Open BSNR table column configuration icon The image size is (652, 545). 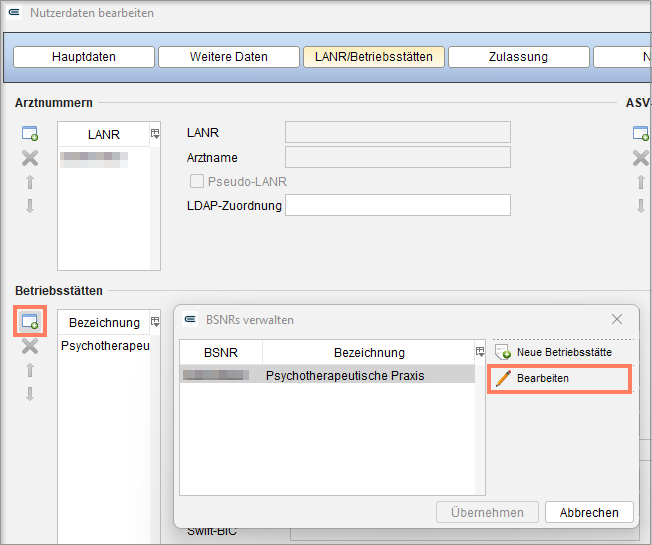pos(480,352)
